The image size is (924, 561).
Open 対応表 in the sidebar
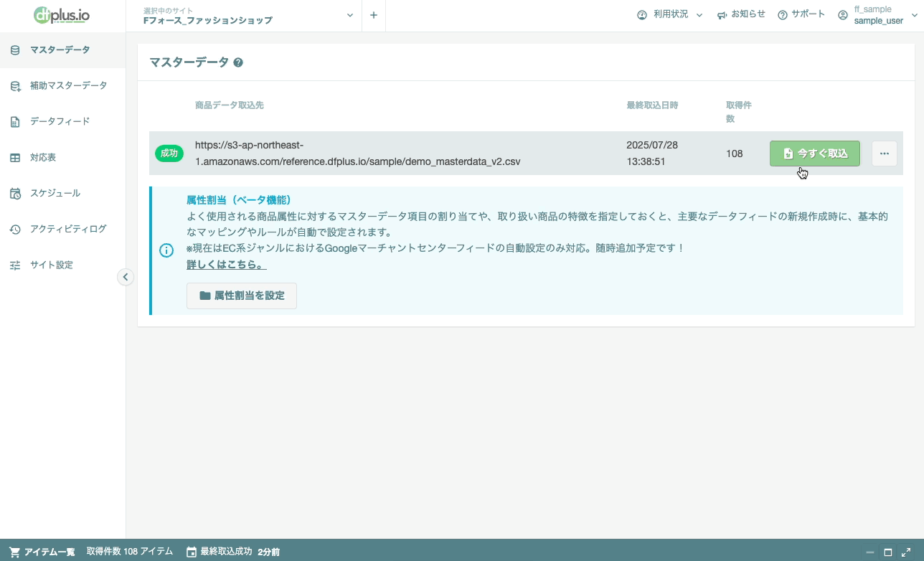[x=62, y=158]
